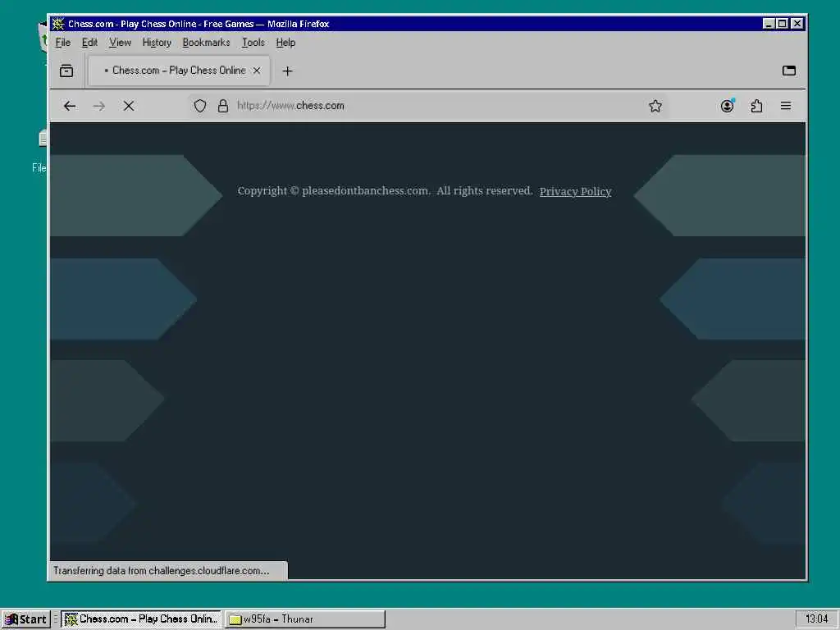
Task: Open the Help menu
Action: 285,43
